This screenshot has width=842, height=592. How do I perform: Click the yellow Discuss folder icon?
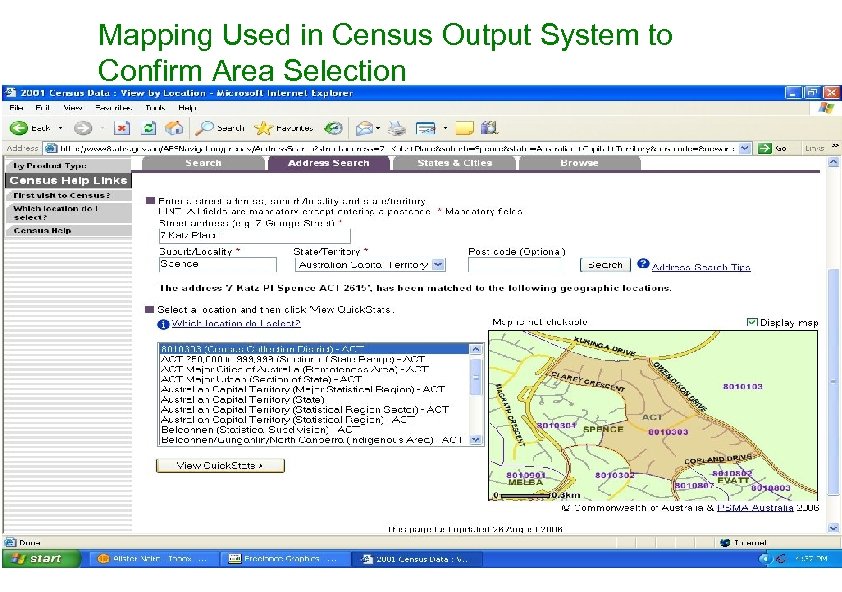(x=464, y=128)
